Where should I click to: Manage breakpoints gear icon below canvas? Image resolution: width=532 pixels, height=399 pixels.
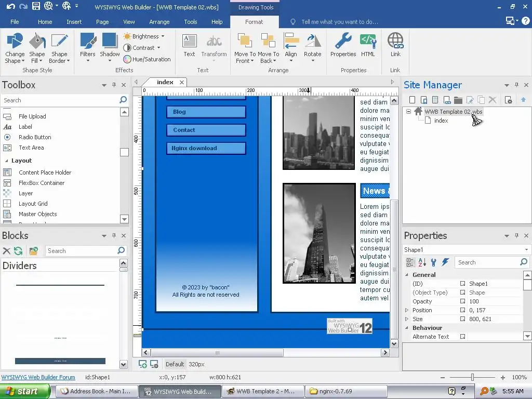tap(154, 364)
